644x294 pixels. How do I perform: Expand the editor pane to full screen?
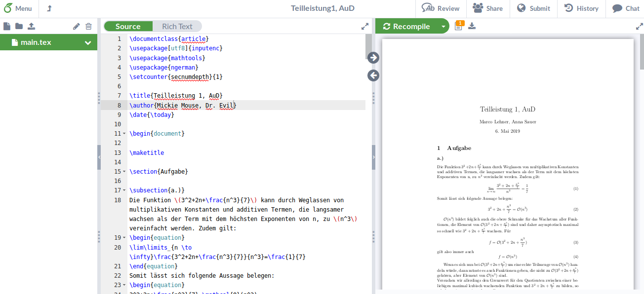click(x=365, y=27)
